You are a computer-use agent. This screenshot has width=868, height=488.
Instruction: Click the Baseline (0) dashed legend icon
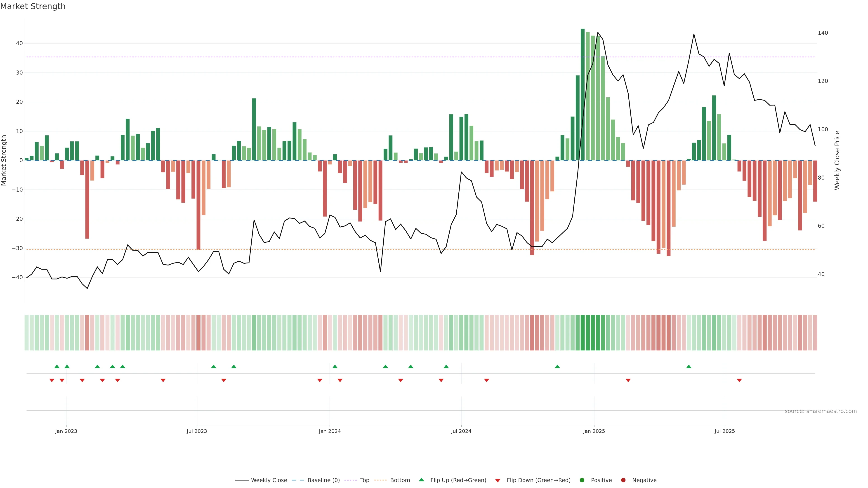click(x=297, y=480)
